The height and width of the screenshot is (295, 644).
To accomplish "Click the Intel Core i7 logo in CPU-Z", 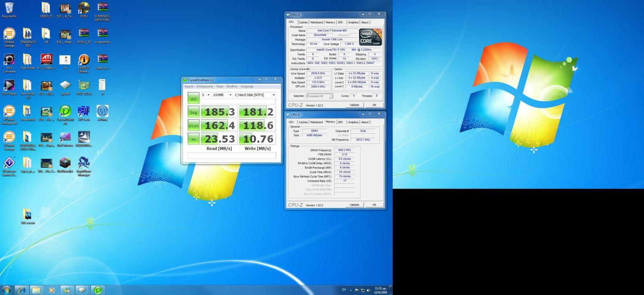I will [370, 37].
